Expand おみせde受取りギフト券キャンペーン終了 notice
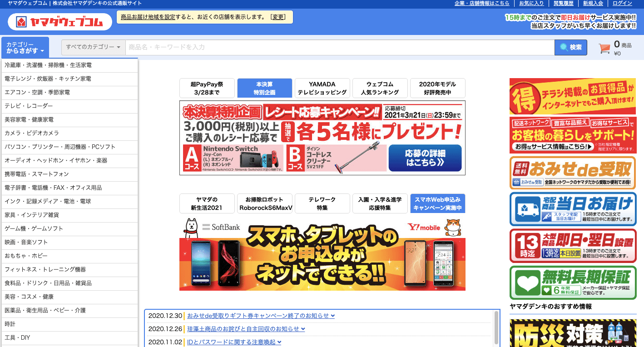The width and height of the screenshot is (644, 347). [261, 316]
